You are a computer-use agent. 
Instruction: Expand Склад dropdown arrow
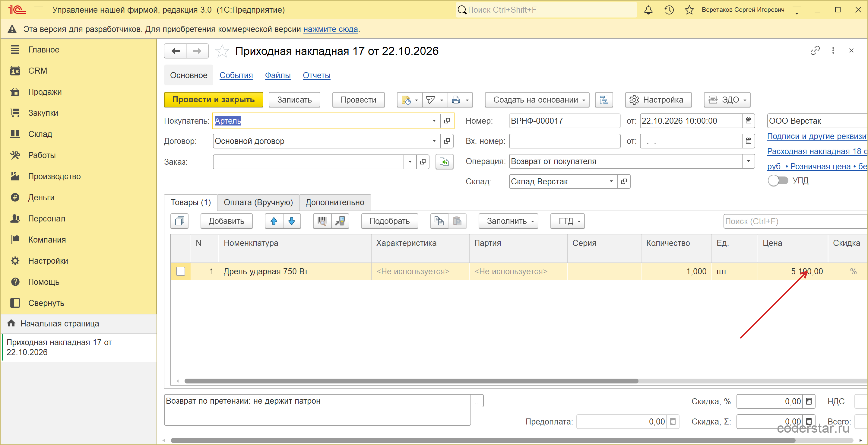point(611,181)
